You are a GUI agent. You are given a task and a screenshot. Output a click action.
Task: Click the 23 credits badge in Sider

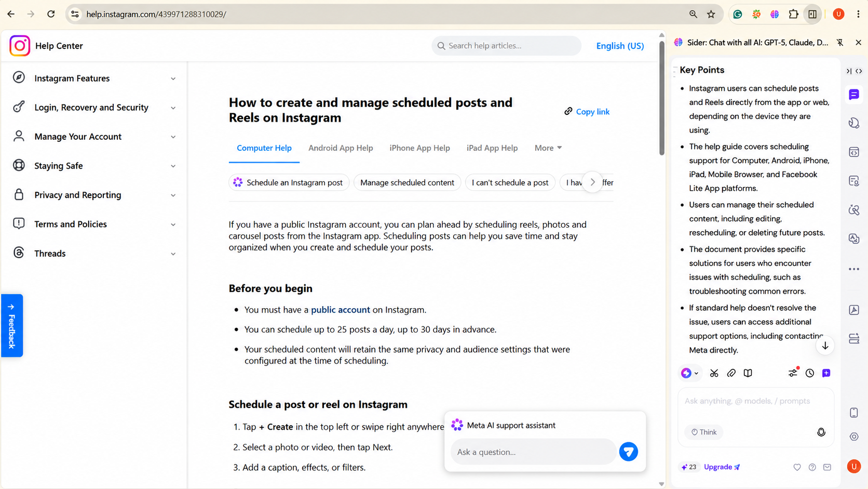pyautogui.click(x=689, y=467)
